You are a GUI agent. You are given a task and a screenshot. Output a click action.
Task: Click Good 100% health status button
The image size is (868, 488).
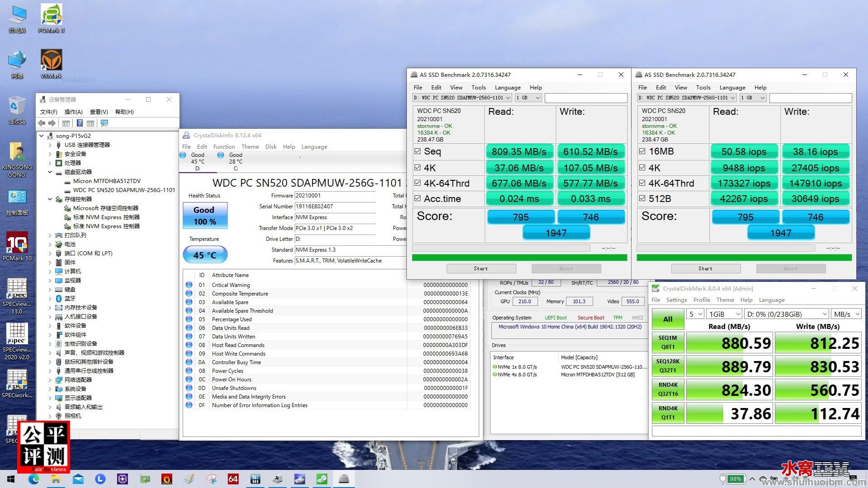205,216
